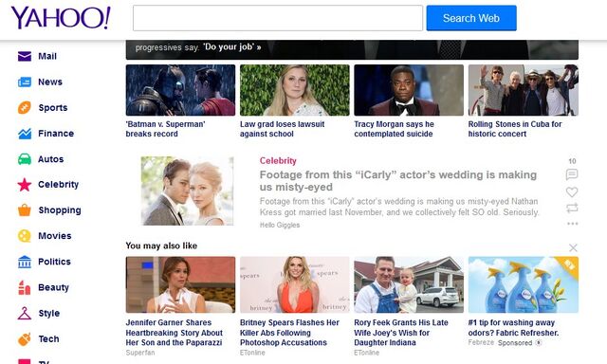This screenshot has width=607, height=364.
Task: Click the Shopping bag icon
Action: 25,210
